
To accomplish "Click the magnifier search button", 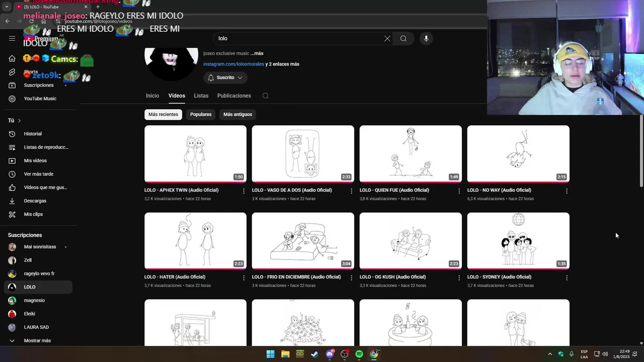I will tap(404, 39).
